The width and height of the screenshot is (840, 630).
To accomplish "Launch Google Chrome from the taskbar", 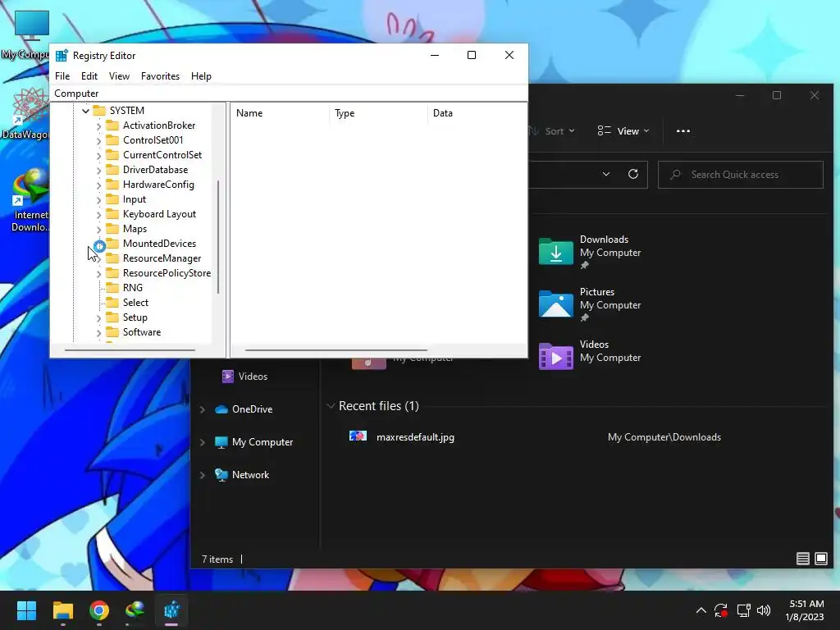I will (99, 610).
